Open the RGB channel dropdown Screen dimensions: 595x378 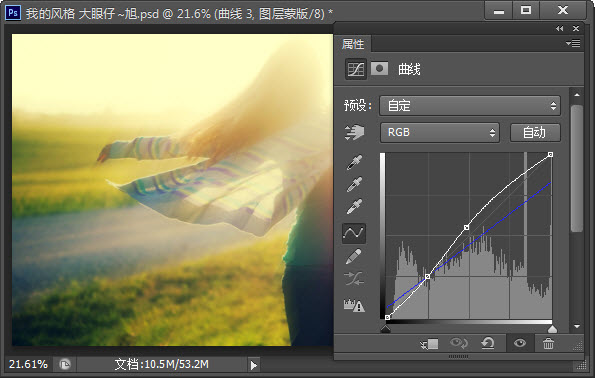pos(440,132)
